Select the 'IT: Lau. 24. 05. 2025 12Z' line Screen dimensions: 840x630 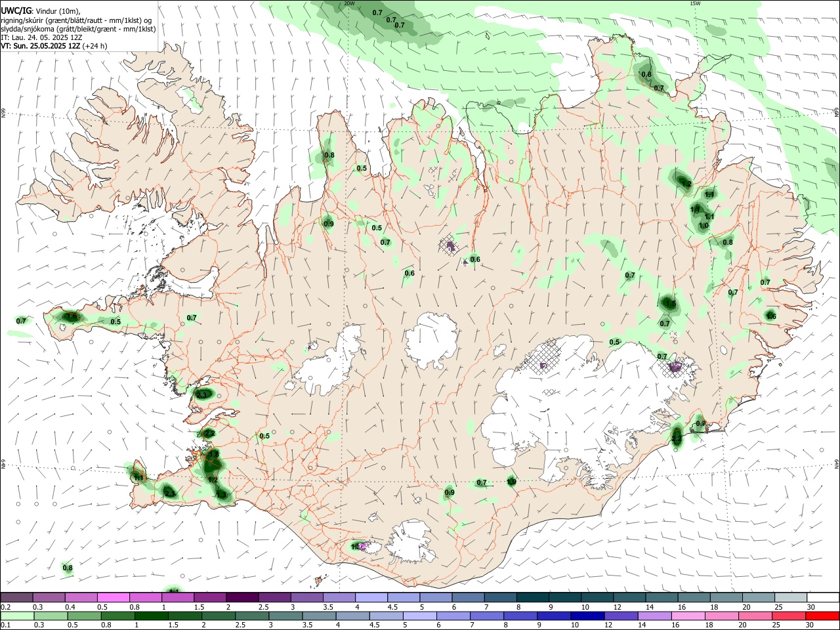coord(41,37)
